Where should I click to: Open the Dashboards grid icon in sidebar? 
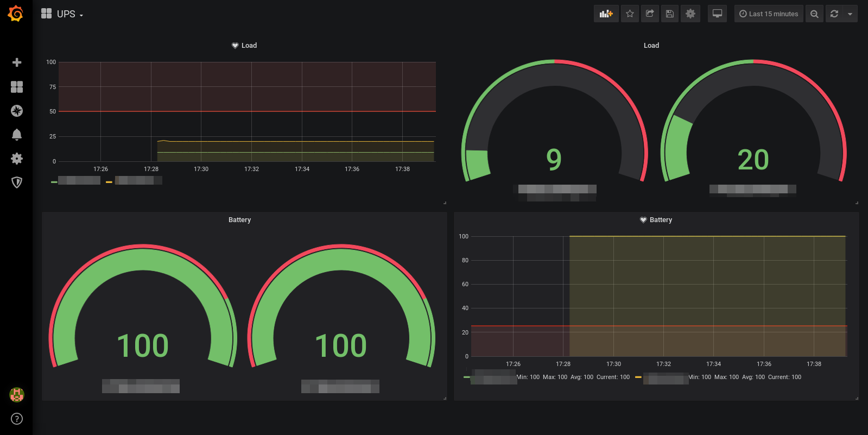[17, 87]
